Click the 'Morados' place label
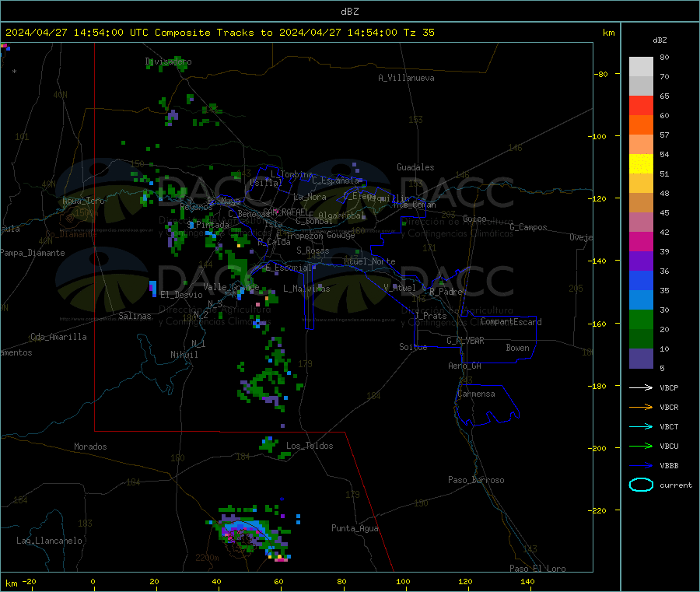The image size is (700, 592). tap(90, 447)
